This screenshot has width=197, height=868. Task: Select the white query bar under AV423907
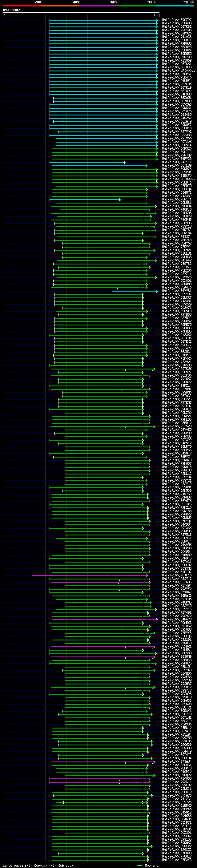81,13
